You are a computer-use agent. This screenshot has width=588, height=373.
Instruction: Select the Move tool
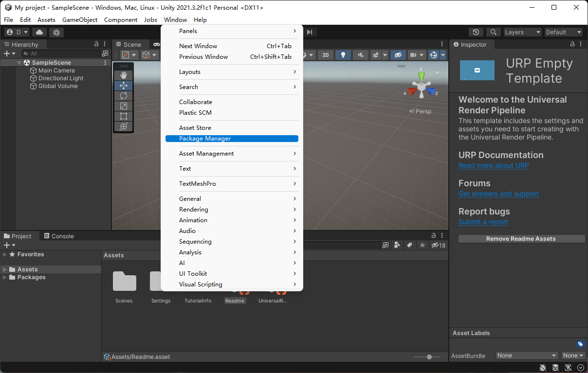[x=124, y=85]
